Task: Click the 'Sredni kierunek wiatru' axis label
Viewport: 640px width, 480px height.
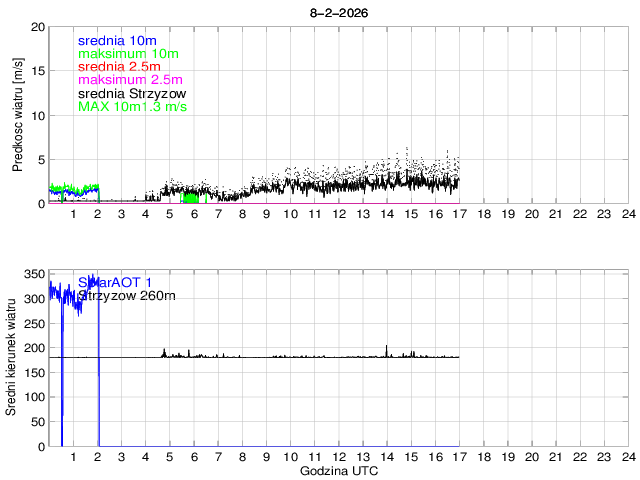Action: pos(12,357)
